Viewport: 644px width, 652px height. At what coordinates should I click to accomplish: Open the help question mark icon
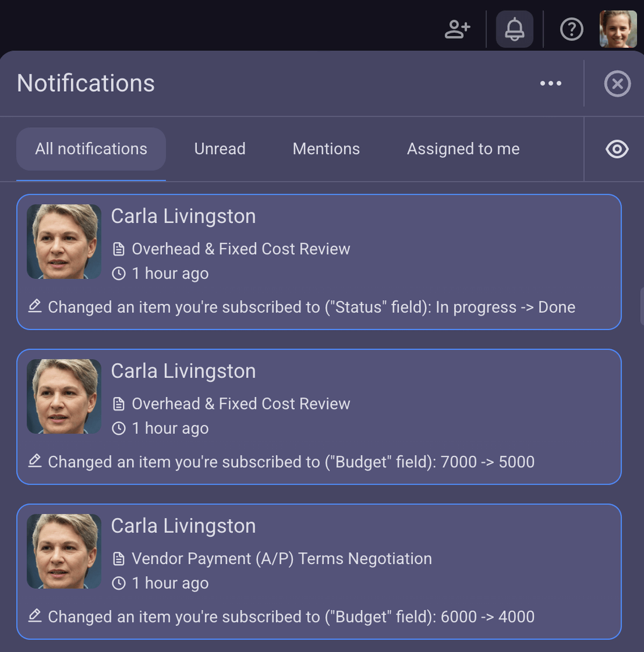click(571, 30)
